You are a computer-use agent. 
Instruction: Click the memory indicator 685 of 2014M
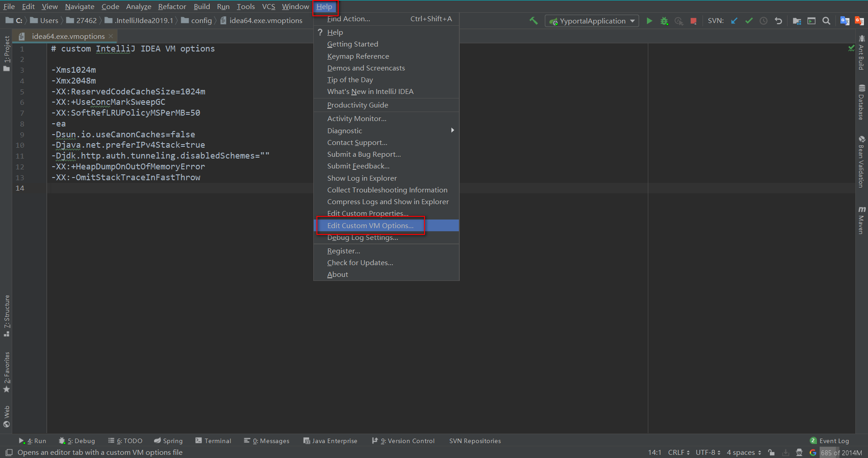coord(841,452)
